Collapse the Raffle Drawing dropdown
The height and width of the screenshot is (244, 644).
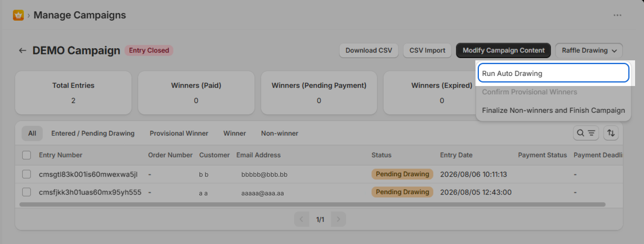tap(589, 51)
